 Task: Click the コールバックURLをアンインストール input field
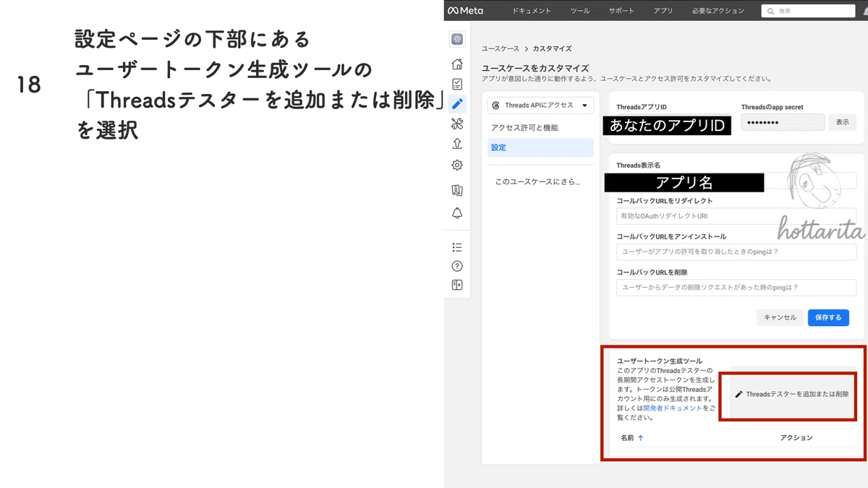pos(736,252)
